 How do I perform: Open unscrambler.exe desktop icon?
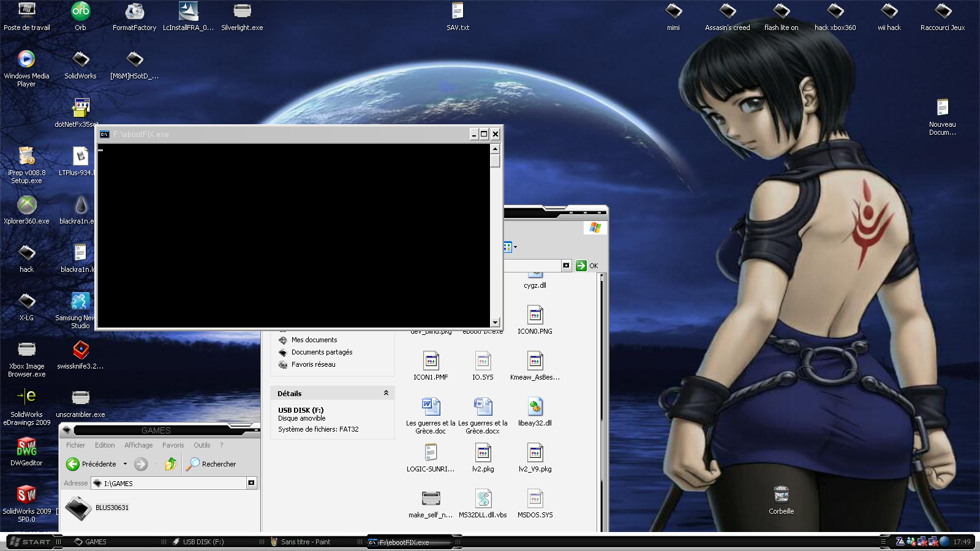click(x=80, y=403)
